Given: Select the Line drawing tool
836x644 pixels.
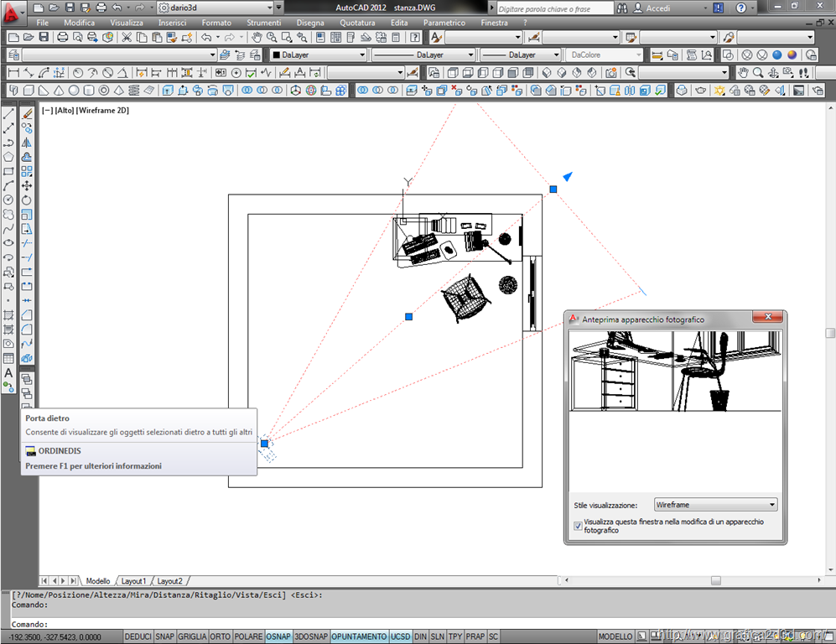Looking at the screenshot, I should point(8,113).
